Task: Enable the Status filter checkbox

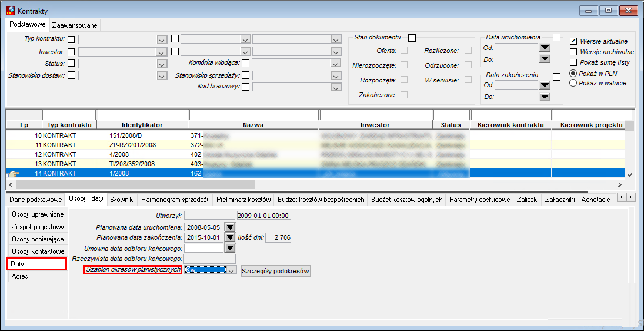Action: [x=72, y=64]
